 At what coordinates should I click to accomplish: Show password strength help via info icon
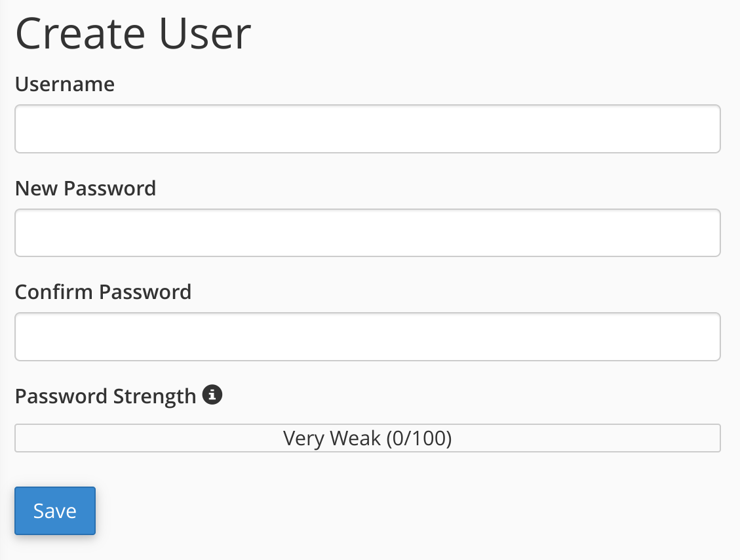[x=212, y=395]
